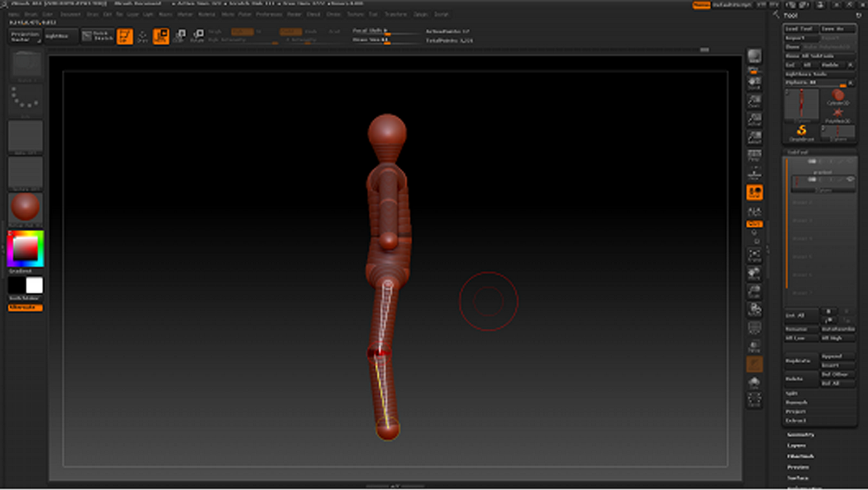
Task: Click the Clone button in Tool panel
Action: coord(793,47)
